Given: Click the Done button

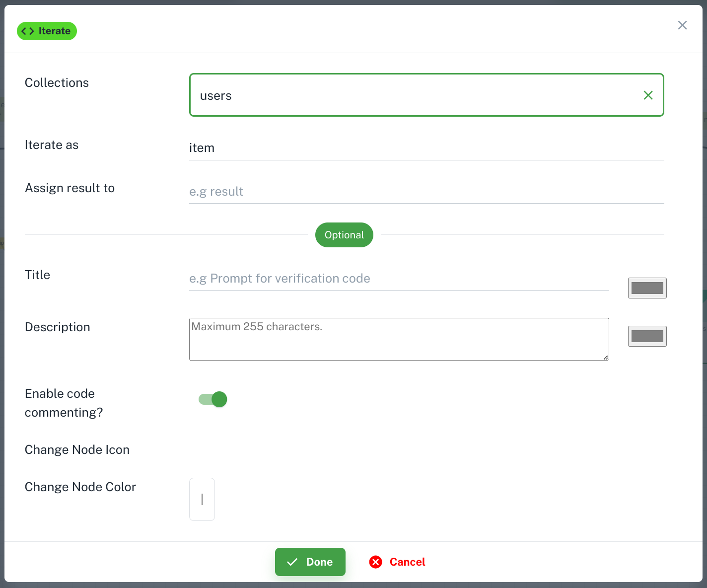Looking at the screenshot, I should (310, 562).
